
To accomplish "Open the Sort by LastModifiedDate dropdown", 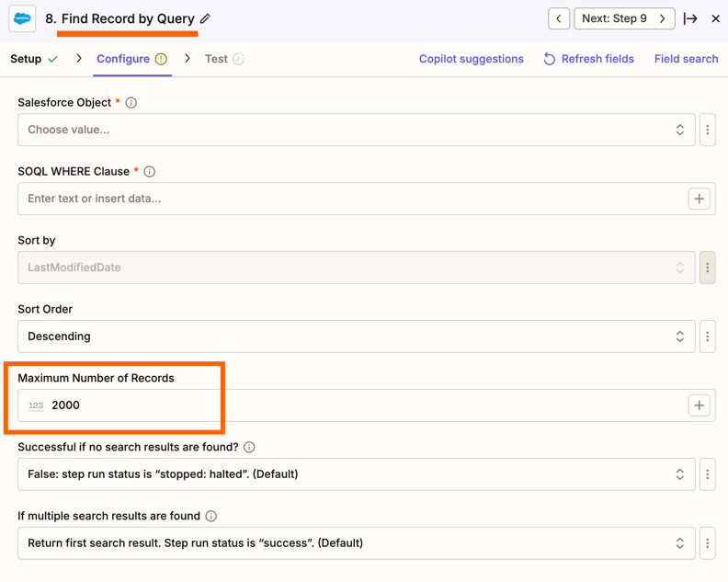I will [x=356, y=268].
